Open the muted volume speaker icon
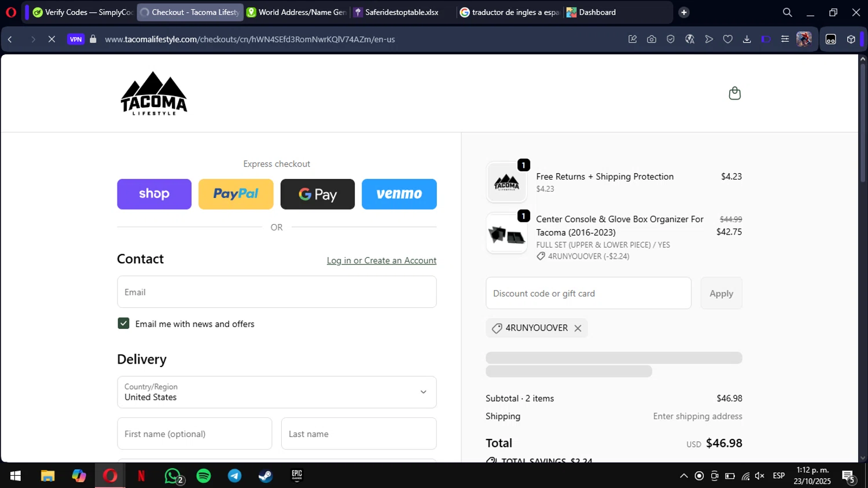868x488 pixels. tap(760, 476)
